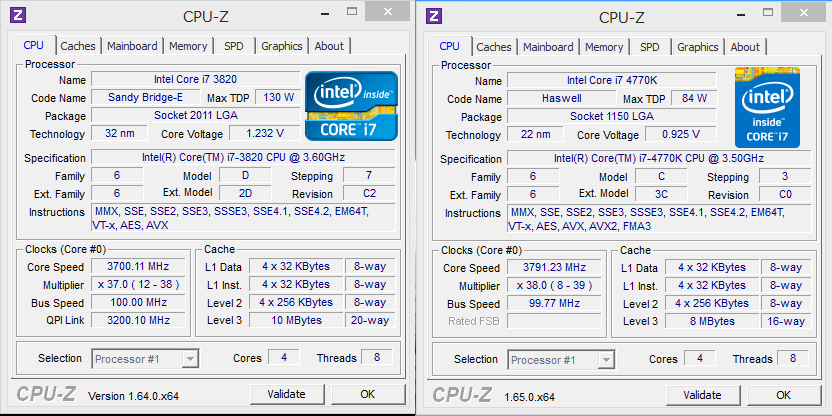Click the 130 W Max TDP value

click(278, 97)
